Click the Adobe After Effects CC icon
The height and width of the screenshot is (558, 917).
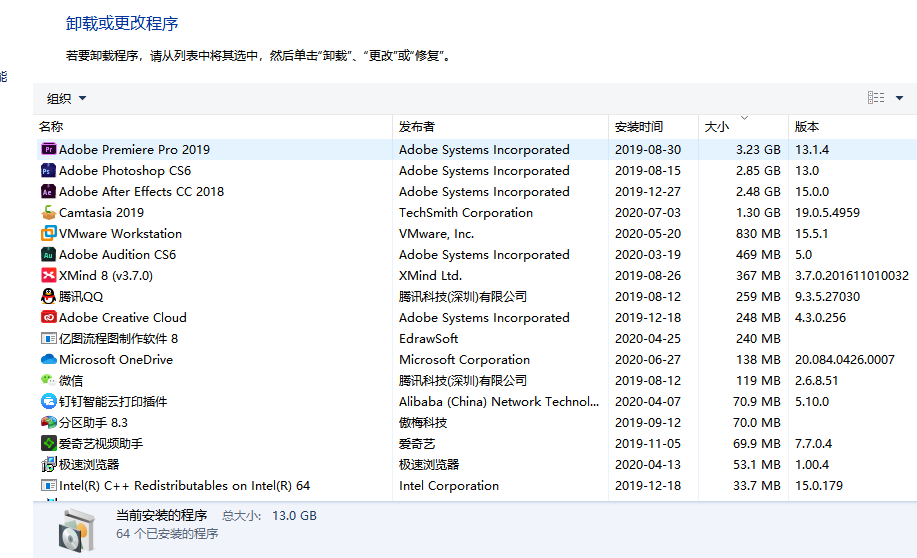click(48, 192)
